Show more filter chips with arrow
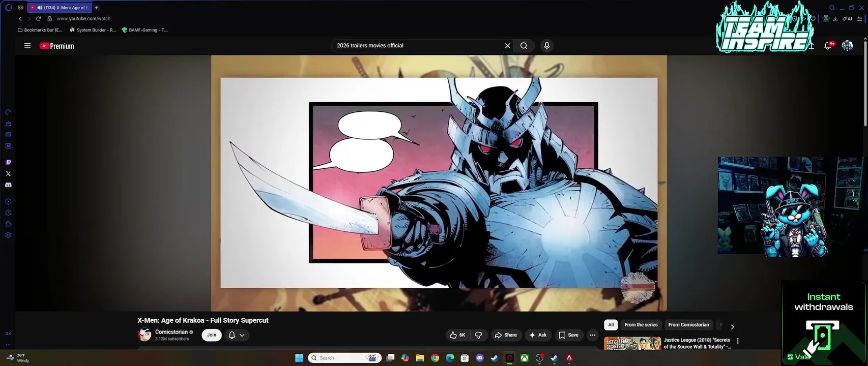 [732, 327]
